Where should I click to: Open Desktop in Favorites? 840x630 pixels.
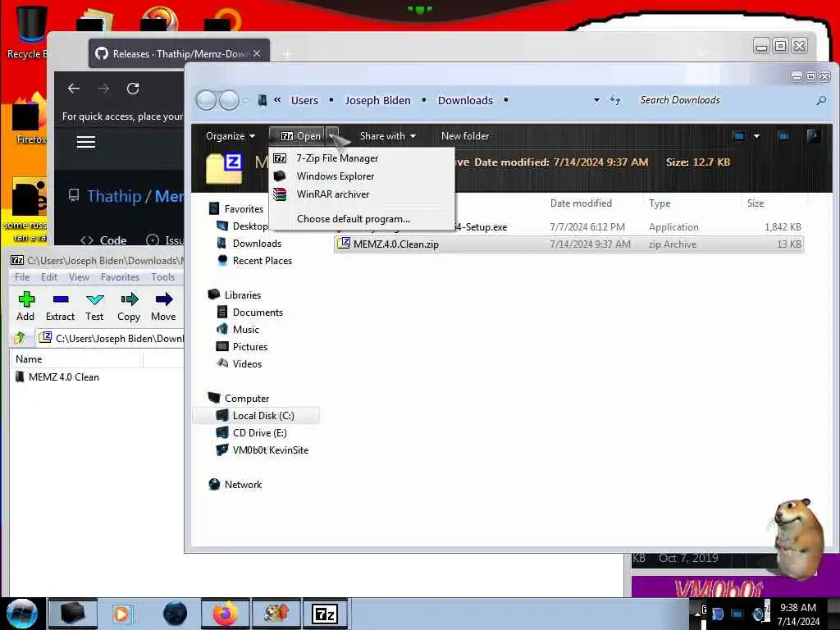click(249, 226)
